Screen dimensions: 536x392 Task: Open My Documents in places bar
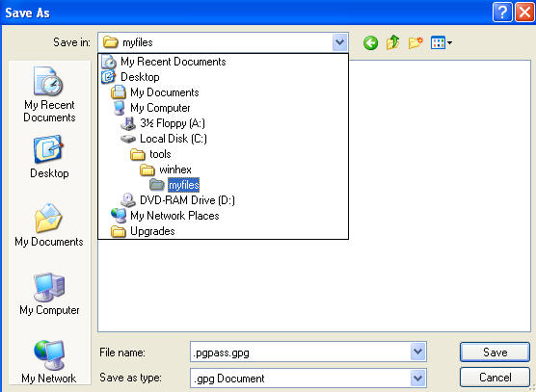click(x=49, y=224)
